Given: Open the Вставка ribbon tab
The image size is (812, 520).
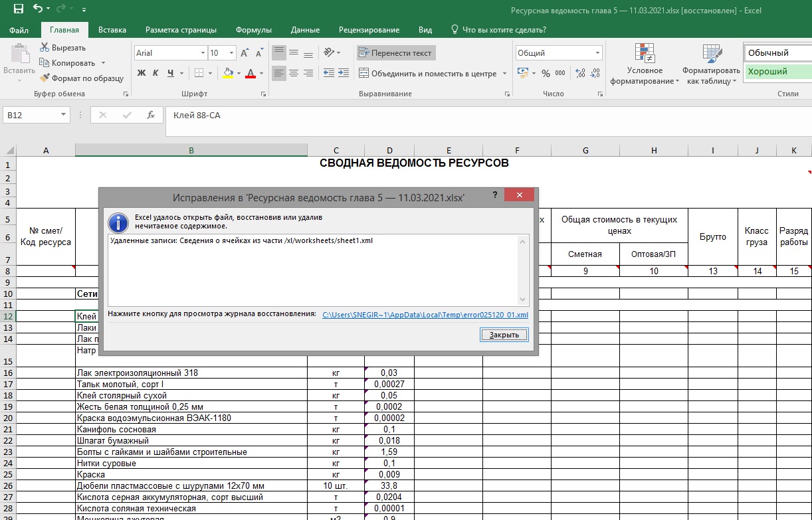Looking at the screenshot, I should pos(112,30).
